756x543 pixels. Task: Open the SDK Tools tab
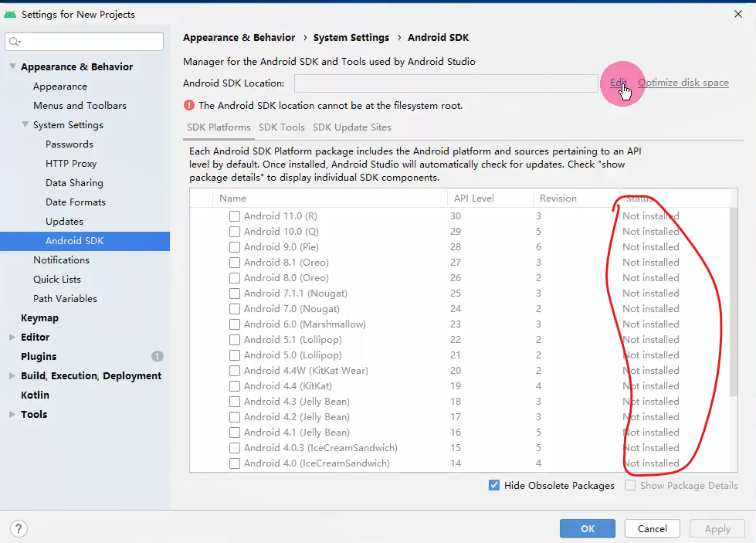point(282,127)
